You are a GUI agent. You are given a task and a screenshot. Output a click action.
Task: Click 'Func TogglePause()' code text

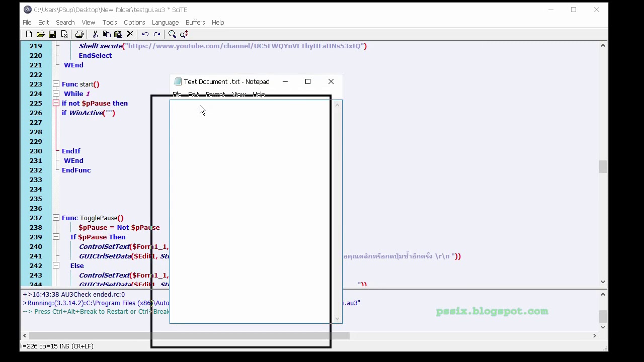(x=93, y=218)
